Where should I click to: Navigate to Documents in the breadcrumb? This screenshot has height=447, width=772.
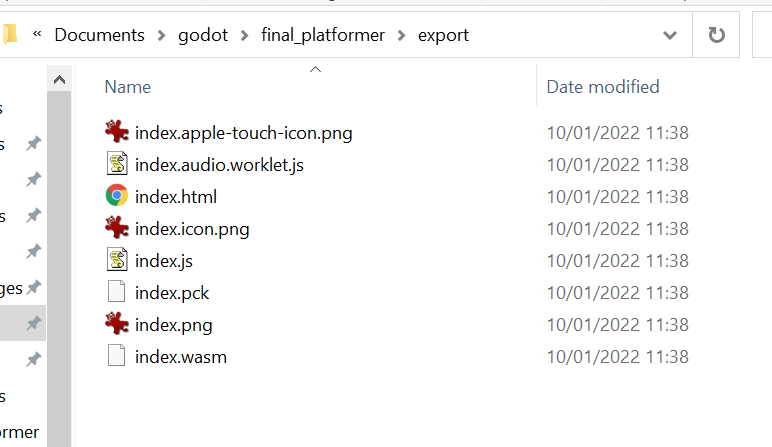point(99,35)
